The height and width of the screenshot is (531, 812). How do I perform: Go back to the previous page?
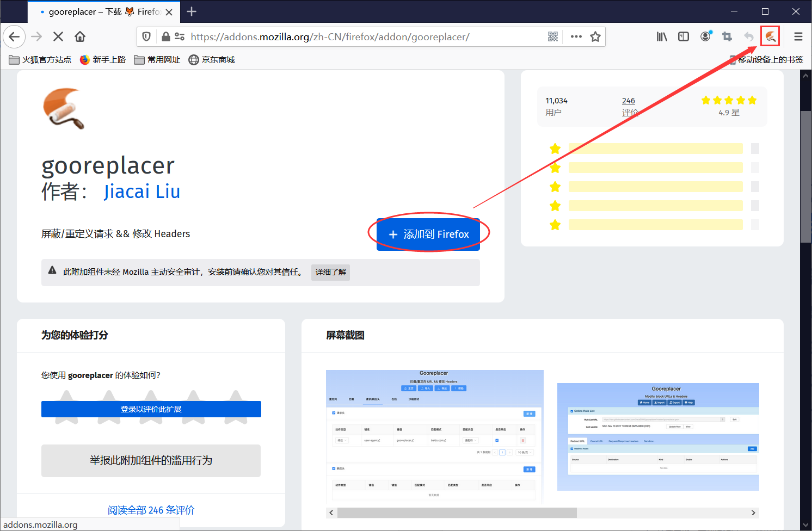14,36
